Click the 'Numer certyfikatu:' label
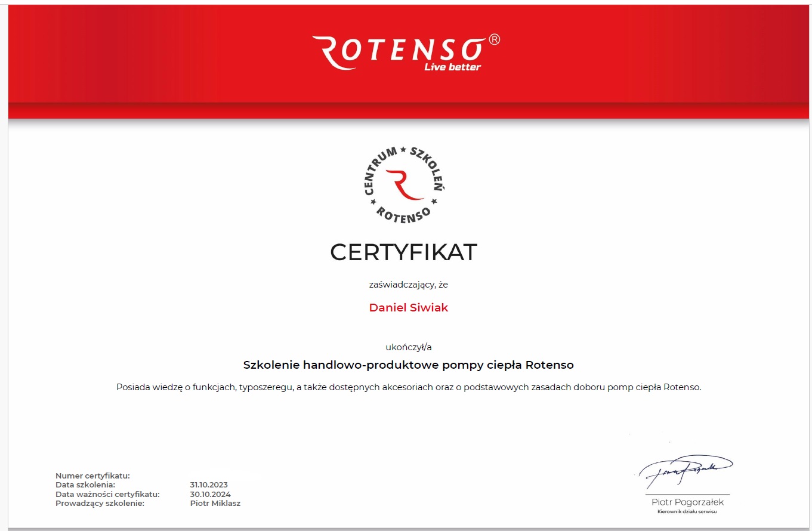Image resolution: width=812 pixels, height=531 pixels. click(x=92, y=476)
